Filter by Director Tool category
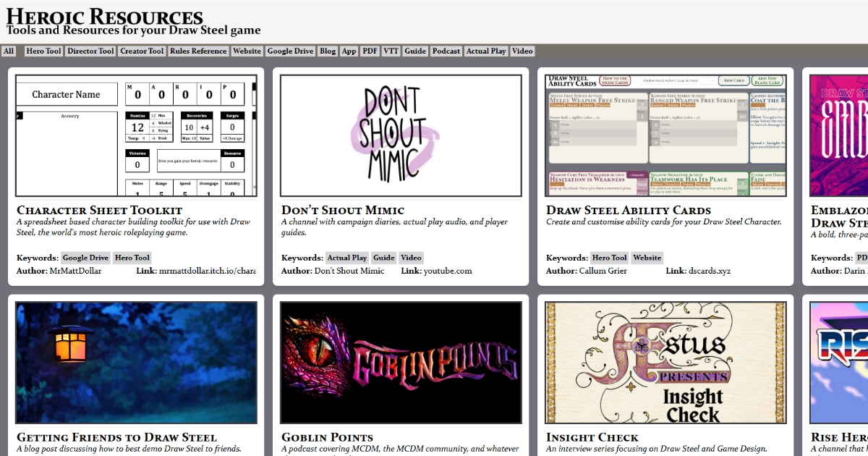Image resolution: width=868 pixels, height=456 pixels. 90,51
